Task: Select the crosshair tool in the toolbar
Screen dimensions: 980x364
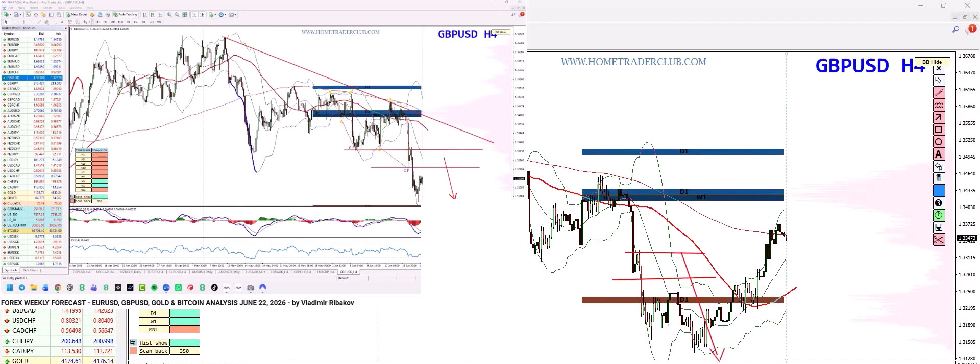Action: 14,22
